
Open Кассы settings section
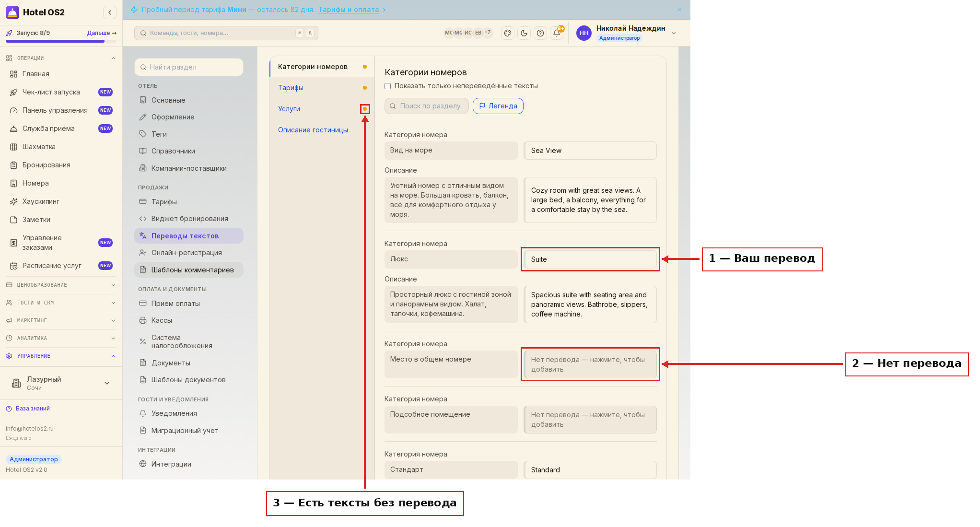(x=189, y=320)
